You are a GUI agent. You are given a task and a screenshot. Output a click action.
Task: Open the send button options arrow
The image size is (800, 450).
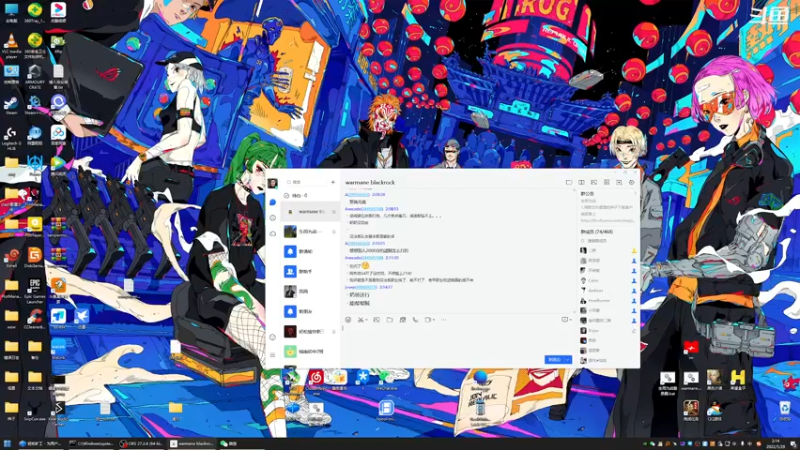coord(568,360)
